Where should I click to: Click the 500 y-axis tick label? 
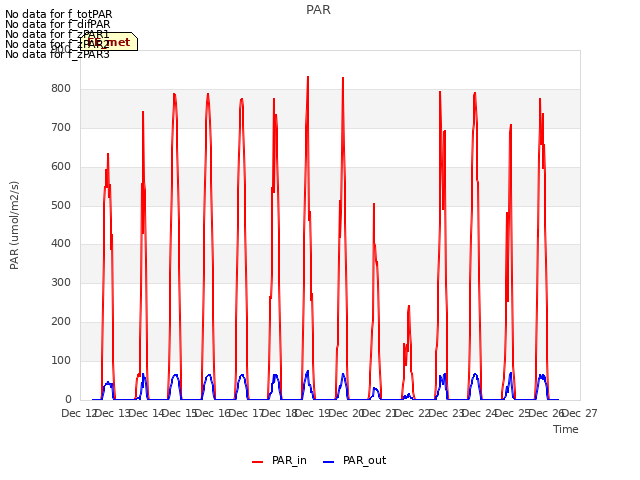click(61, 205)
